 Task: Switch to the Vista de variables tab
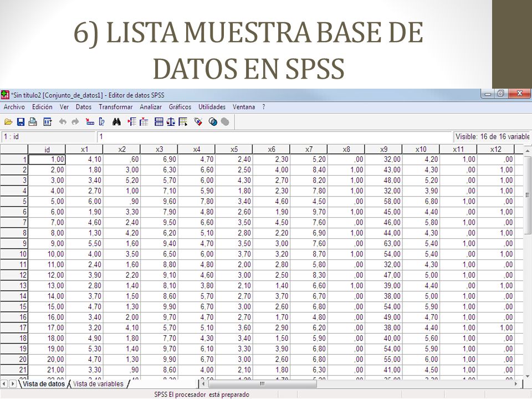pos(99,383)
